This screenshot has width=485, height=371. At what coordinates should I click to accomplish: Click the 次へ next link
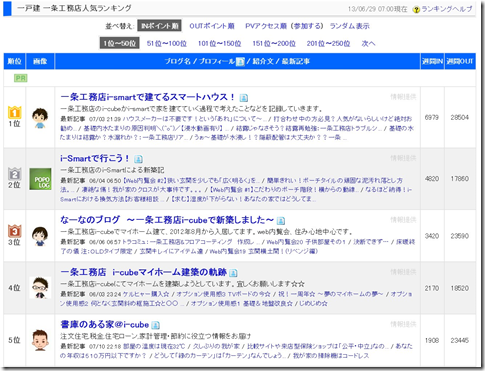(x=368, y=43)
